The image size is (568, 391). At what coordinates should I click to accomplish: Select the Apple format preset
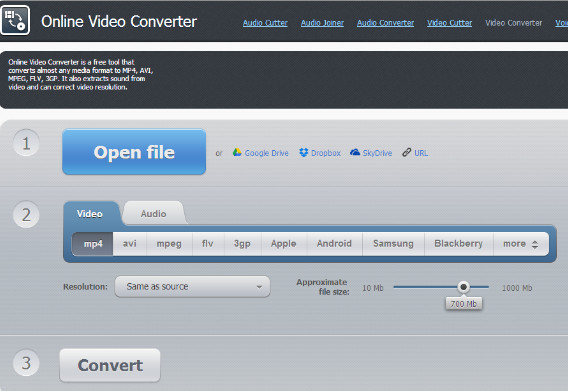284,244
